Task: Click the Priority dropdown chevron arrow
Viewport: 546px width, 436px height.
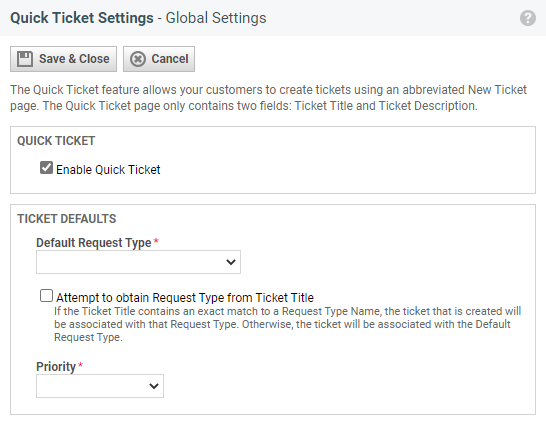Action: (154, 386)
